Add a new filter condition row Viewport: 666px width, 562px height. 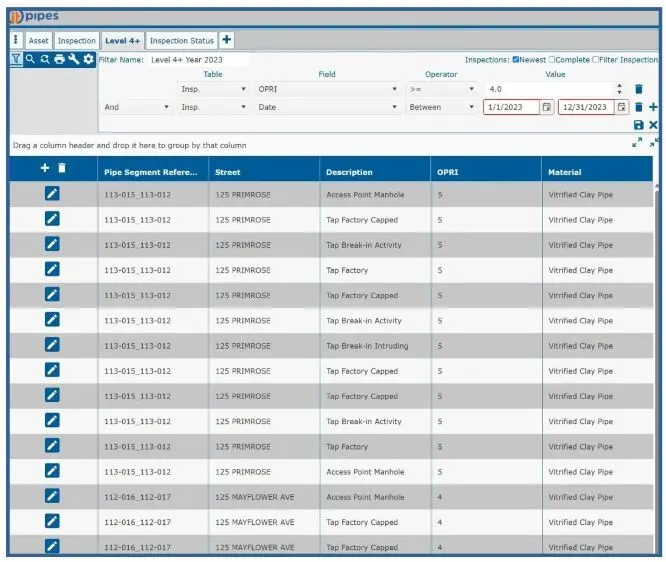tap(653, 107)
